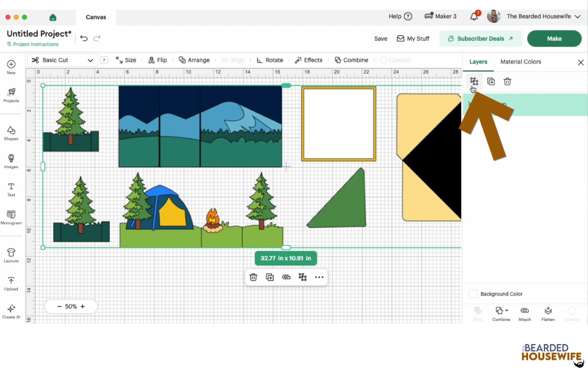Open the Size options
Screen dimensions: 588x374
tap(126, 60)
